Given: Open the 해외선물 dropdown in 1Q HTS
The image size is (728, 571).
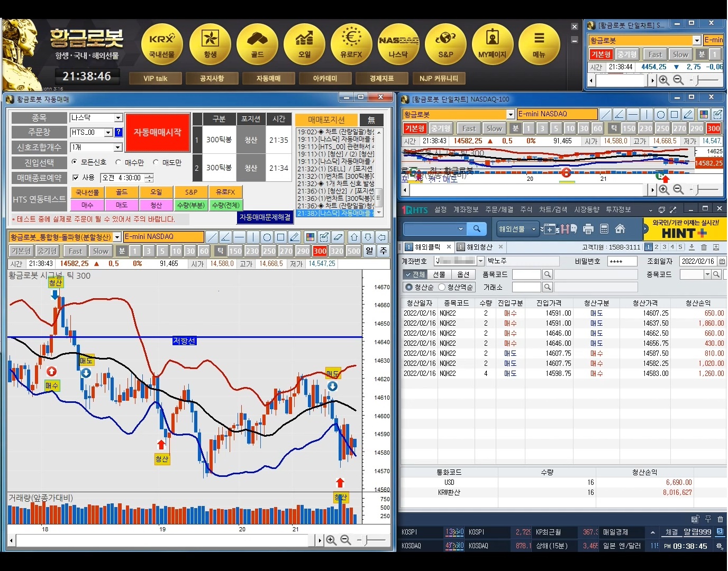Looking at the screenshot, I should 517,229.
